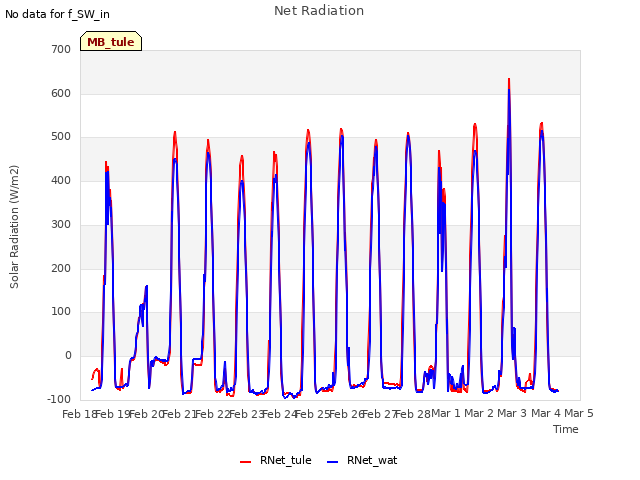The height and width of the screenshot is (480, 640).
Task: Click the Mar 5 x-axis label
Action: 579,413
